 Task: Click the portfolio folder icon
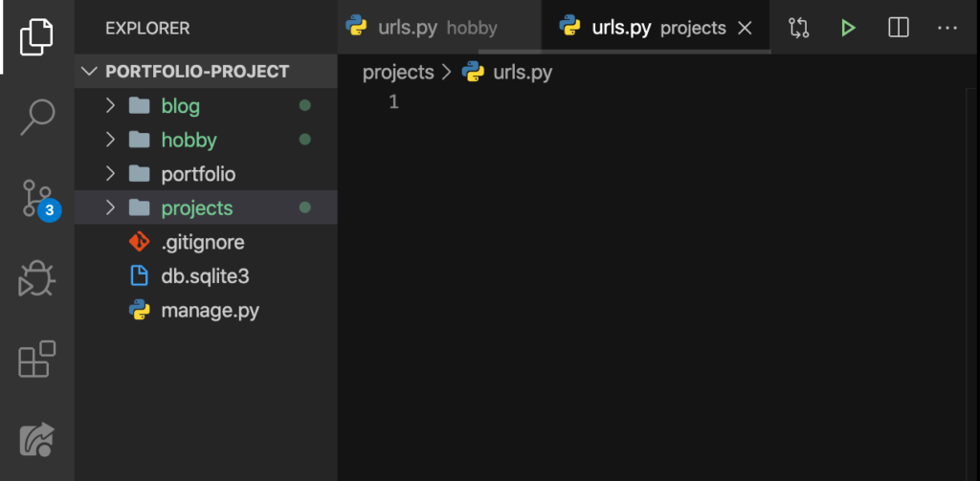pyautogui.click(x=139, y=174)
